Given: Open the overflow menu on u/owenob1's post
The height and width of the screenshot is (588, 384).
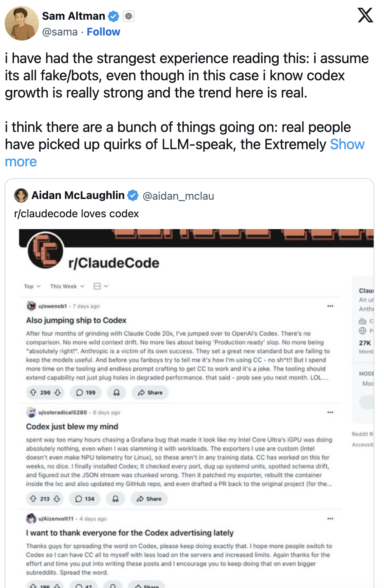Looking at the screenshot, I should [330, 305].
